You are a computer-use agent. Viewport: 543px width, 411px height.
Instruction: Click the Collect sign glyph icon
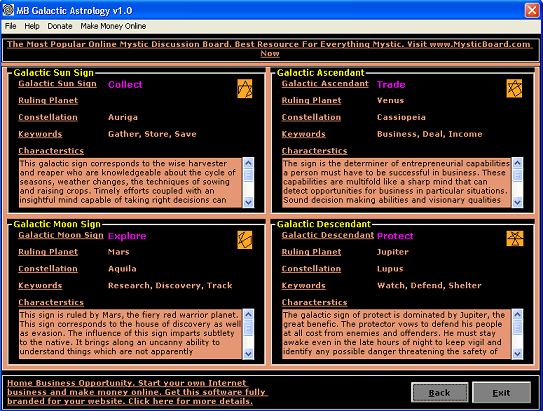tap(244, 89)
